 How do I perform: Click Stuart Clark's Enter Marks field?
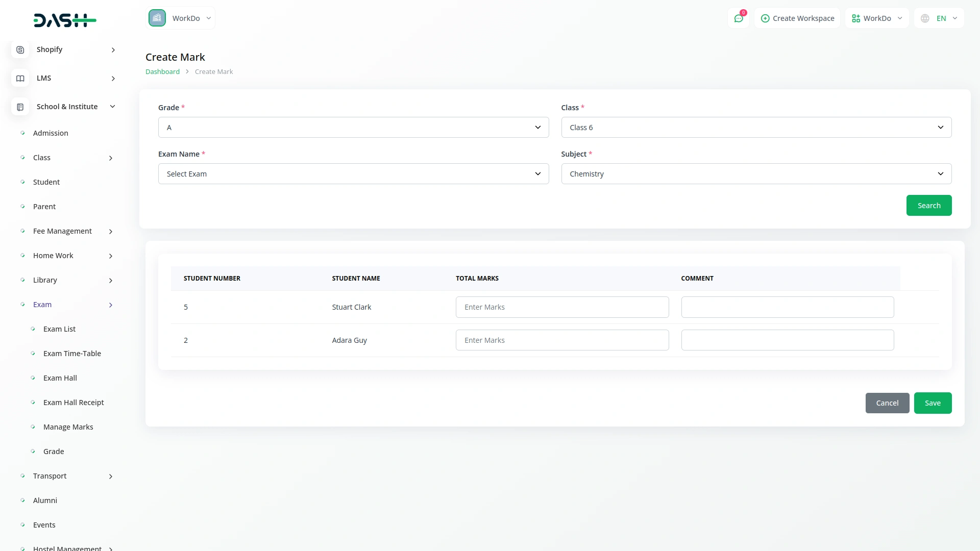click(x=562, y=307)
